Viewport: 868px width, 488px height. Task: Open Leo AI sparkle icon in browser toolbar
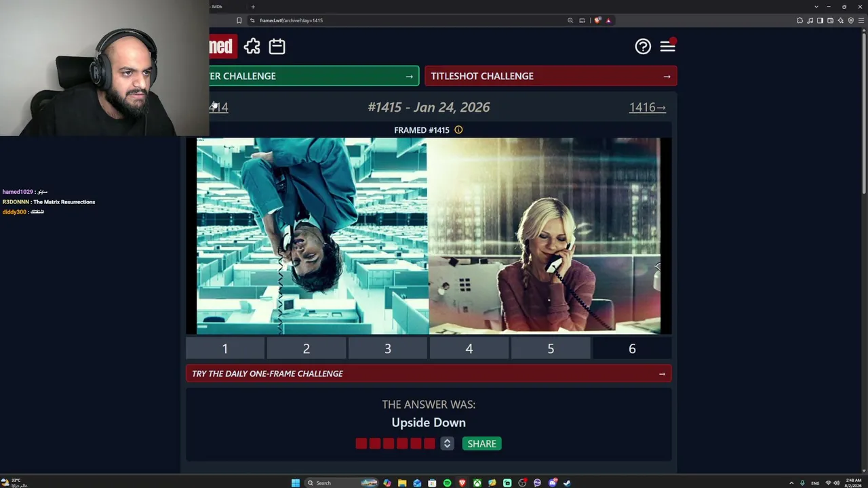point(840,20)
